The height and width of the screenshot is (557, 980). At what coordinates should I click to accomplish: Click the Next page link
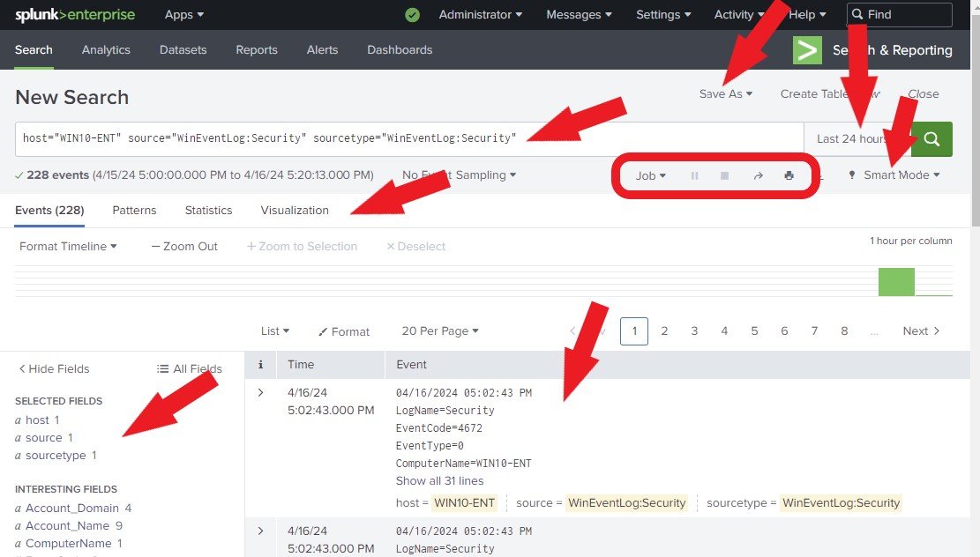coord(921,331)
